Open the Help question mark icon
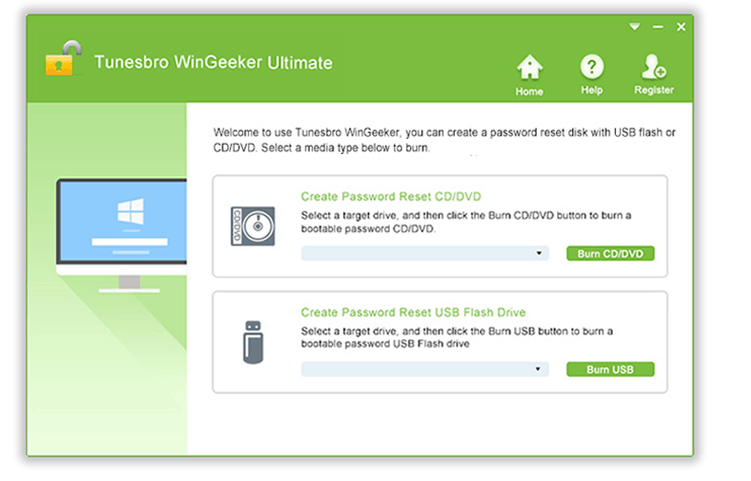The image size is (751, 481). [x=592, y=67]
